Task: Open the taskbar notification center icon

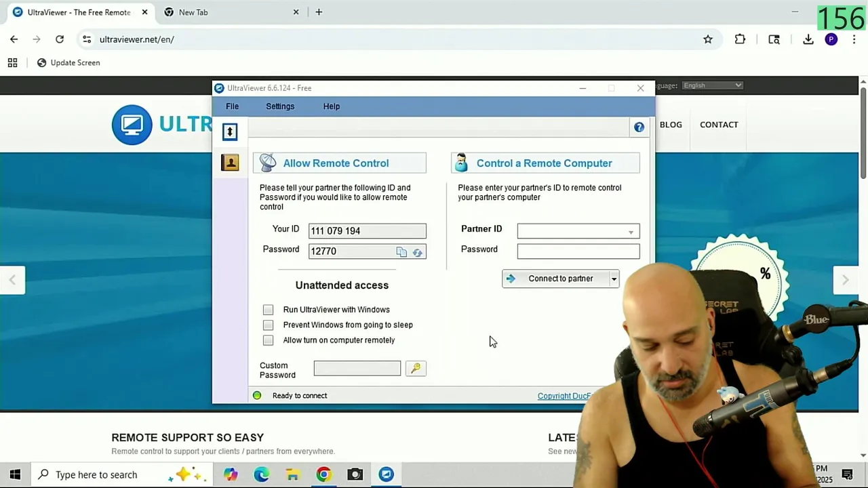Action: 847,474
